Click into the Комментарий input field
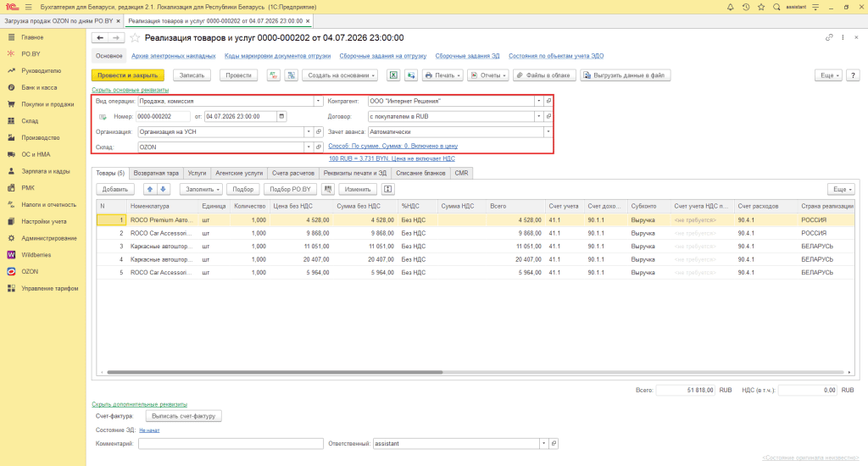868x466 pixels. [x=231, y=443]
